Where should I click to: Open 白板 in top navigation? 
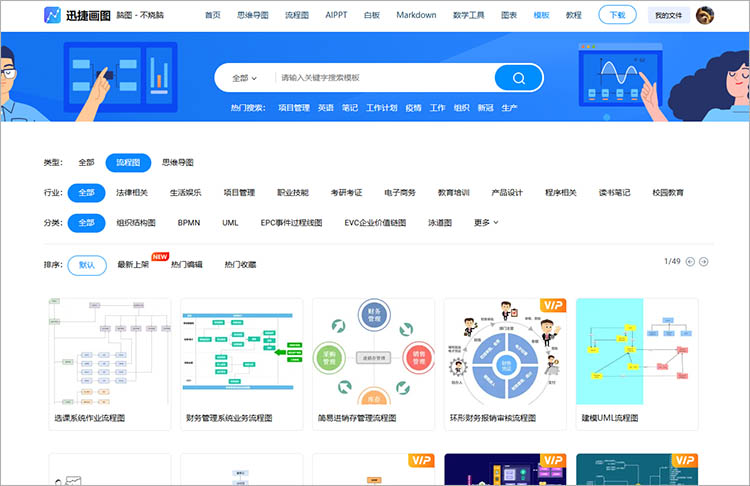pos(372,15)
